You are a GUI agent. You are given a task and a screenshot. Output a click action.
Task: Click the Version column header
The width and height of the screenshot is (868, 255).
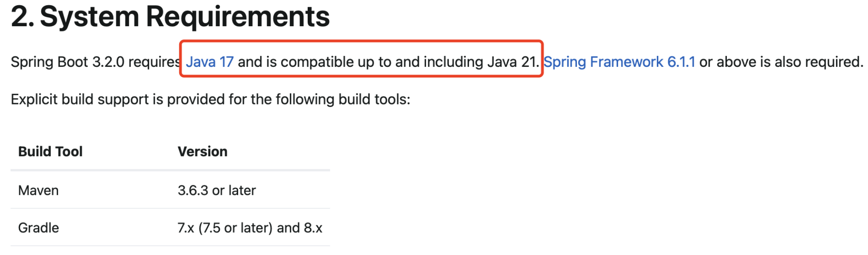coord(202,152)
